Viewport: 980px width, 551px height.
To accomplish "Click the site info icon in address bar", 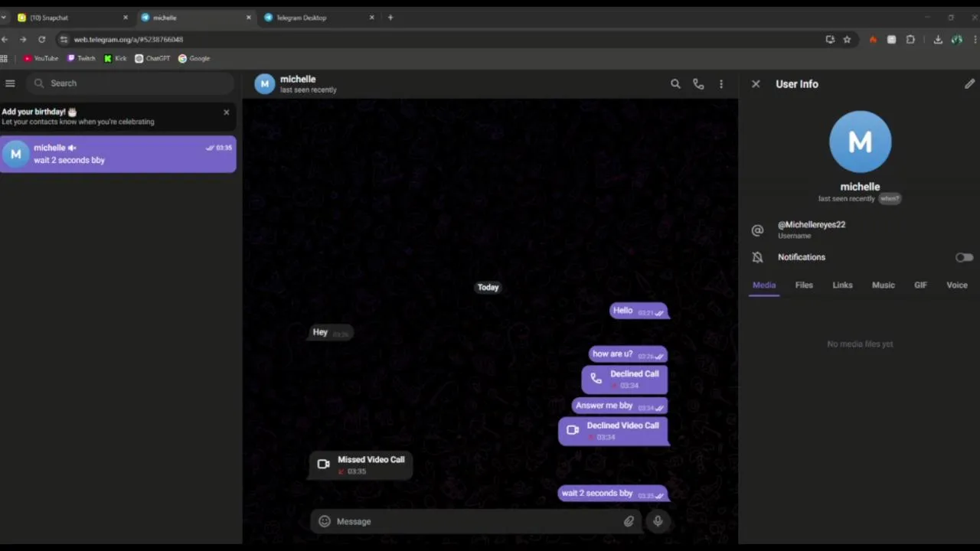I will (x=64, y=40).
